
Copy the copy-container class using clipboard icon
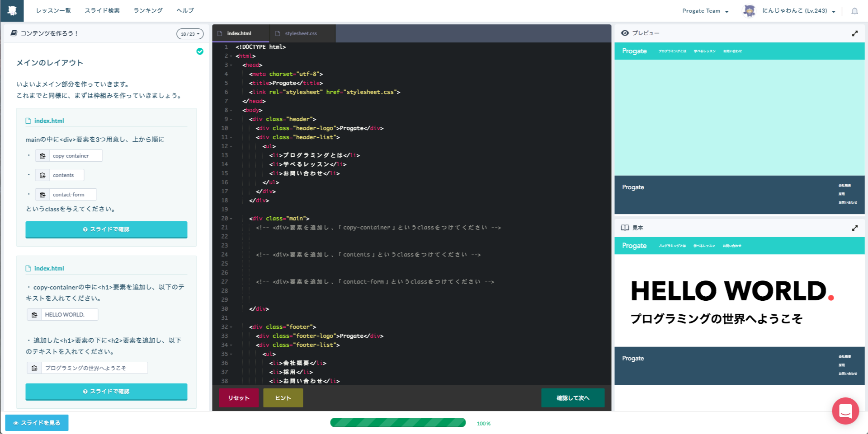pyautogui.click(x=42, y=155)
